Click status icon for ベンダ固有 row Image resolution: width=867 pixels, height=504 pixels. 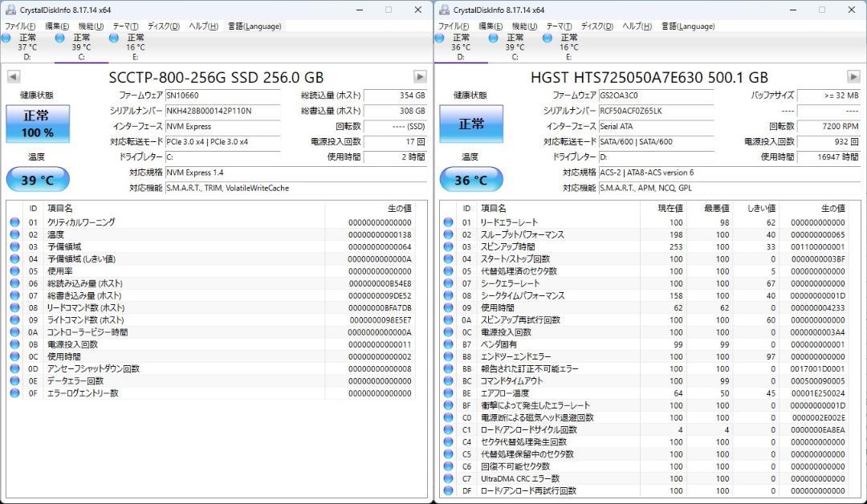tap(449, 344)
